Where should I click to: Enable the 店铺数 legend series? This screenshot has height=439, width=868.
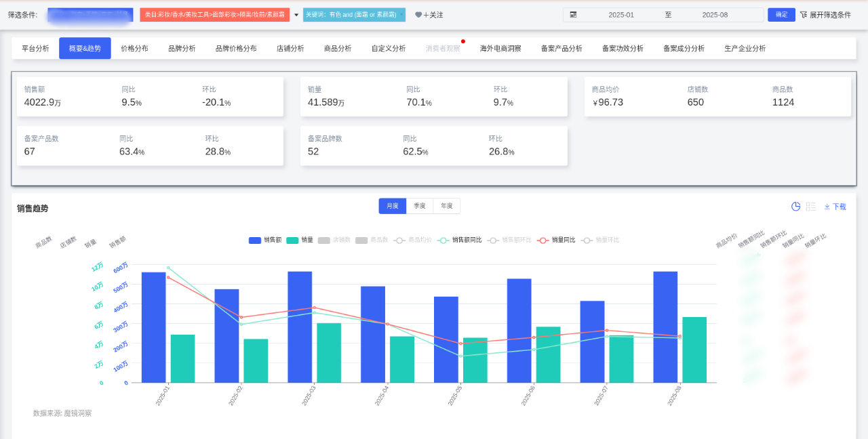click(x=333, y=240)
